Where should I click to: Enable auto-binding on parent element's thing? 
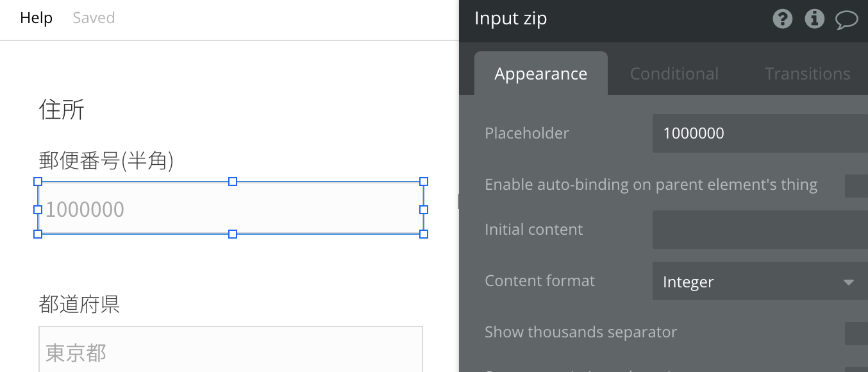pos(856,185)
